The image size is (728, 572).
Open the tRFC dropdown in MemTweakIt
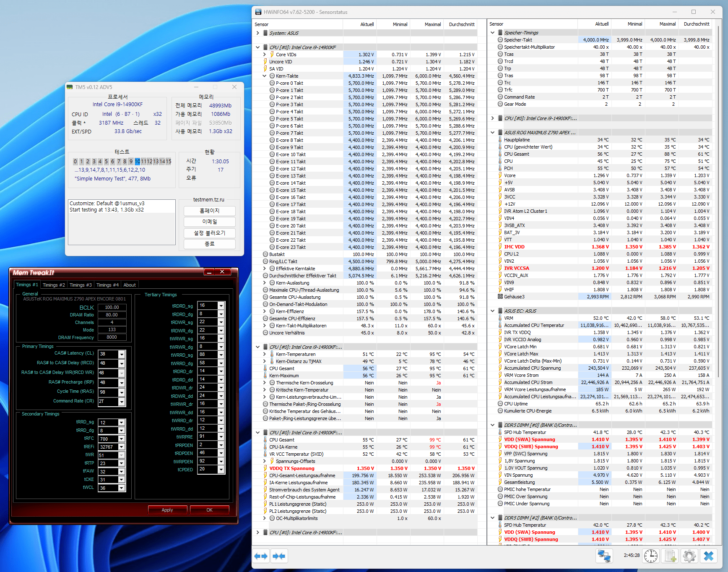[122, 439]
